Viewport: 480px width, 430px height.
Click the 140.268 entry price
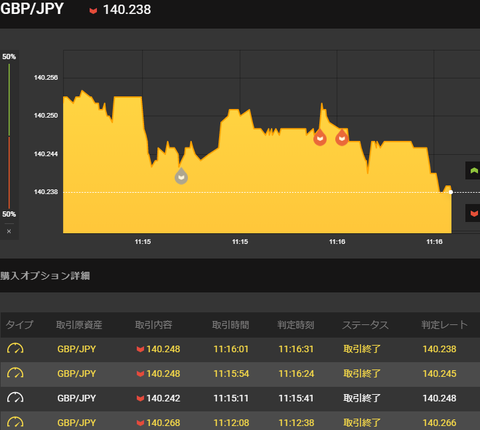pyautogui.click(x=163, y=423)
